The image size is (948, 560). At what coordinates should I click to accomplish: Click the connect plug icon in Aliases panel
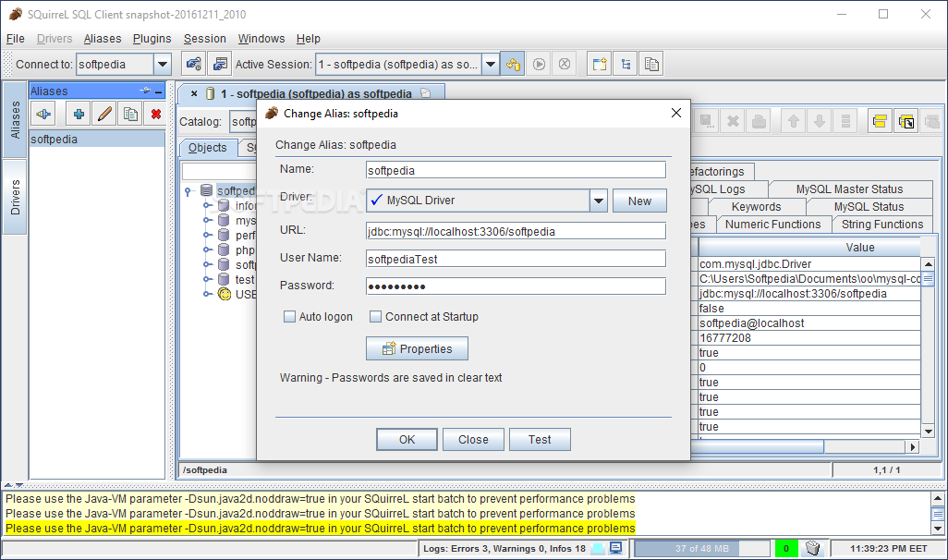tap(43, 114)
